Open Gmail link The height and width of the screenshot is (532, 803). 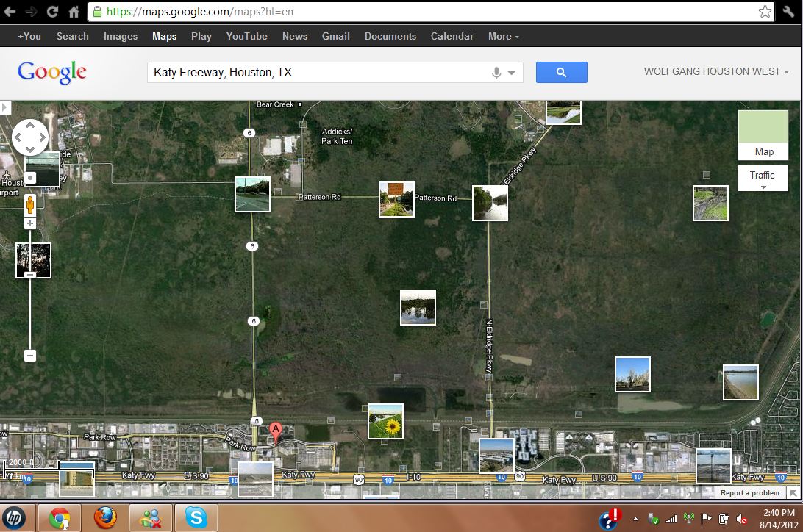pos(336,36)
